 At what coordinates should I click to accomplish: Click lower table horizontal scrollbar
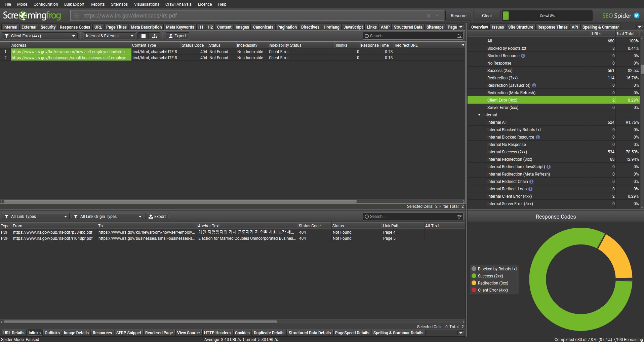tap(140, 322)
